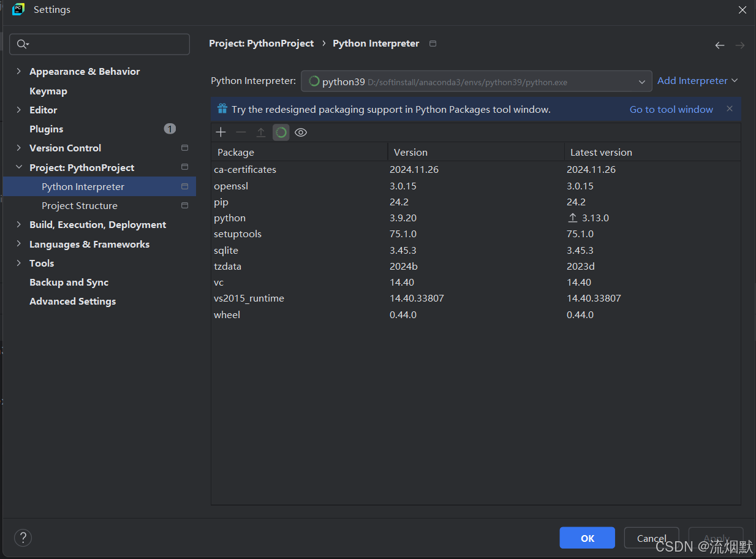Image resolution: width=756 pixels, height=559 pixels.
Task: Click project-level icon beside Project: PythonProject
Action: point(184,167)
